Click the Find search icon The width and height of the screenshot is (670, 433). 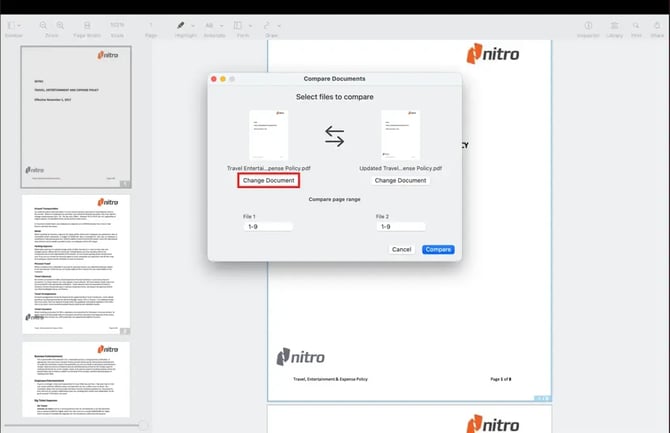pos(636,26)
